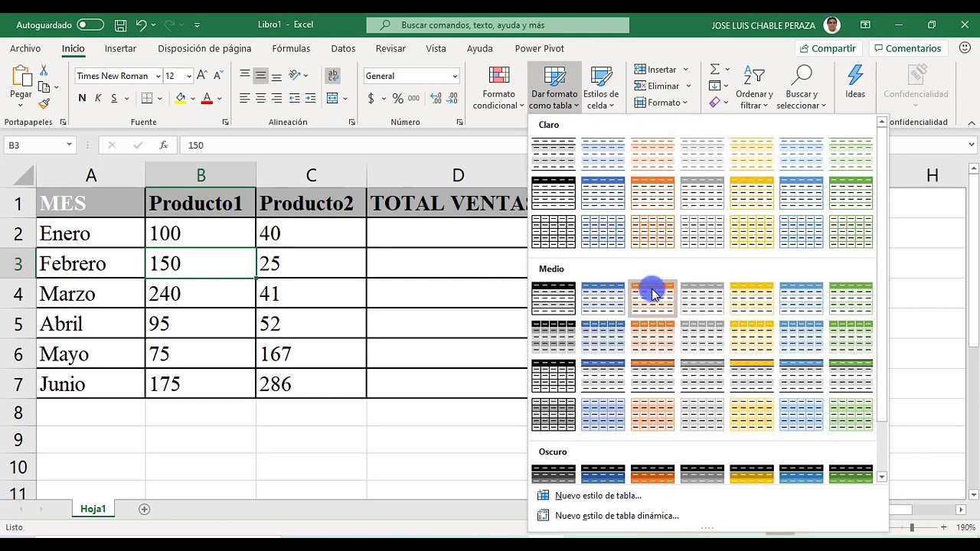Click the Fill color bucket icon
The height and width of the screenshot is (551, 980).
tap(180, 98)
